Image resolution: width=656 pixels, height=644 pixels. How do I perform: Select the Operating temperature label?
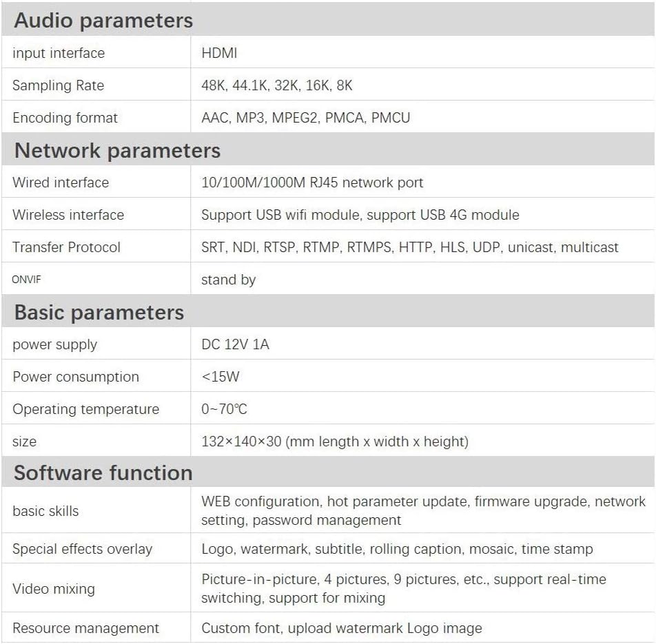pyautogui.click(x=85, y=409)
